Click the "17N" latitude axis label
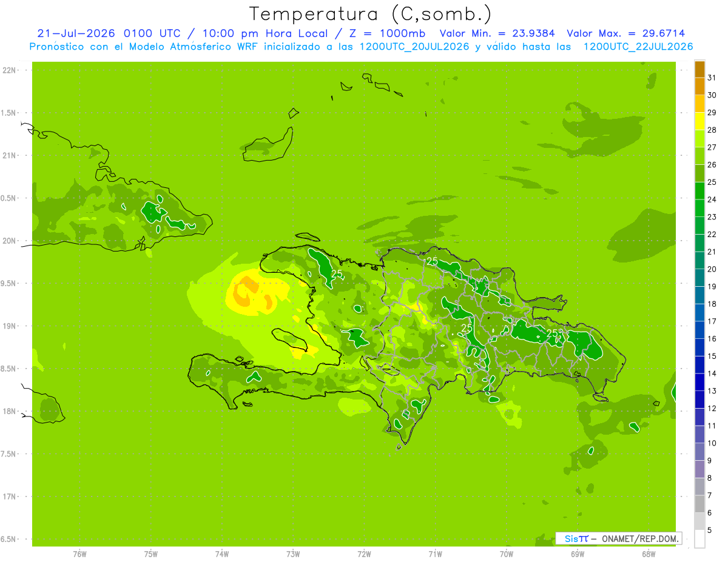This screenshot has height=562, width=728. [x=10, y=497]
